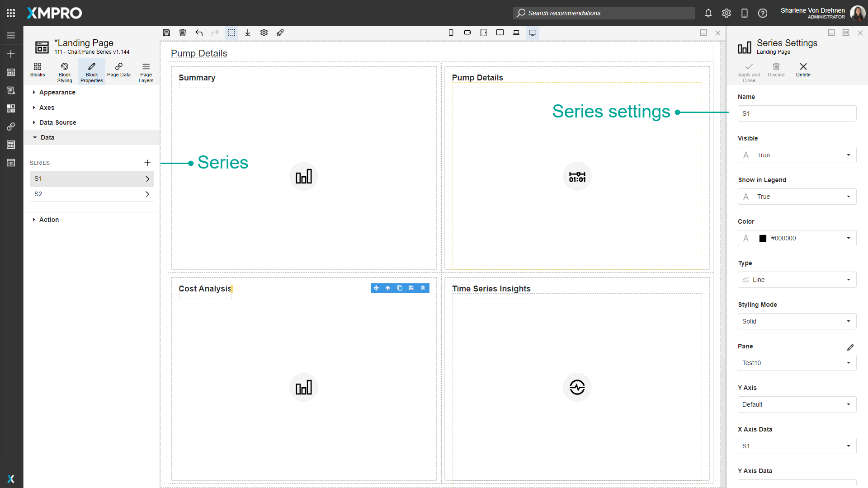Click the pencil icon next to Pane

tap(850, 347)
